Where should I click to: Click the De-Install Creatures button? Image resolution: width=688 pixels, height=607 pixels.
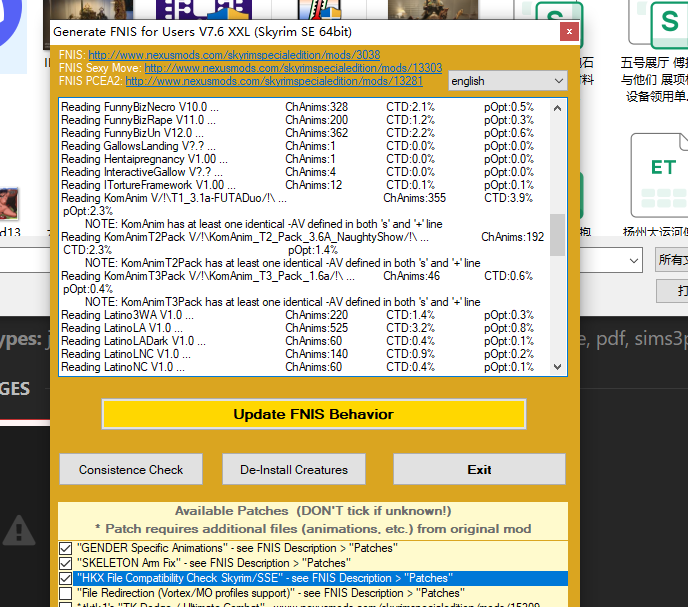coord(294,469)
